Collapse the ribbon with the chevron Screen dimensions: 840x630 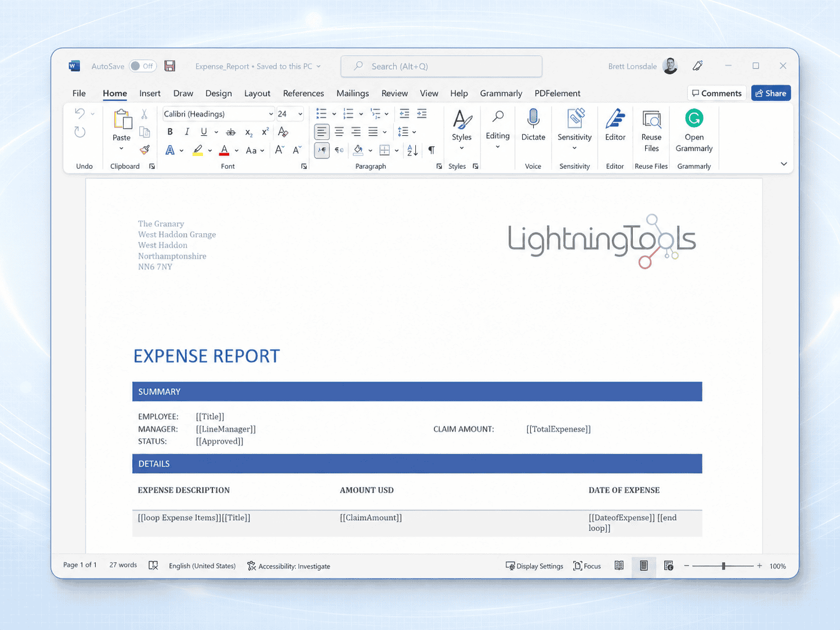tap(784, 164)
